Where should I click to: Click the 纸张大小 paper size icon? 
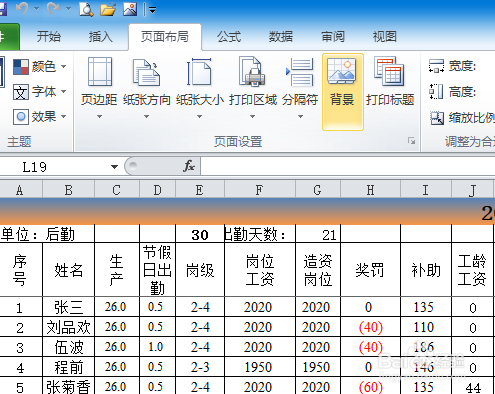tap(199, 72)
